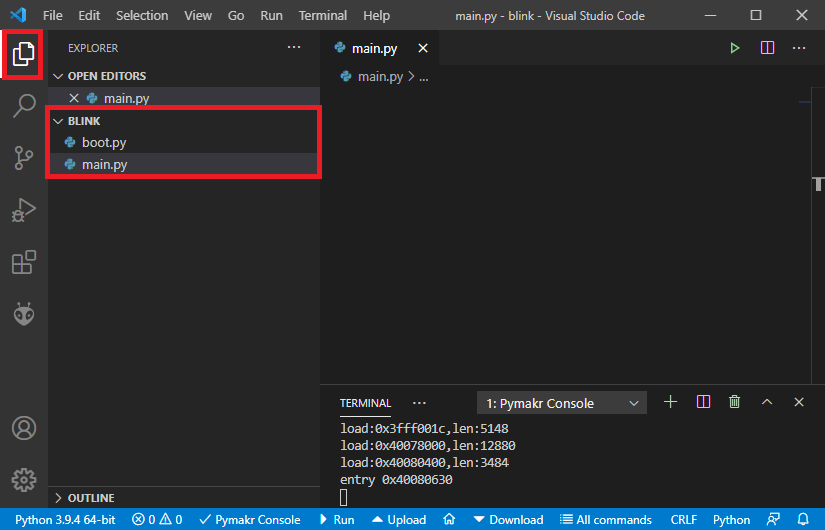
Task: Click Download in the status bar
Action: coord(508,520)
